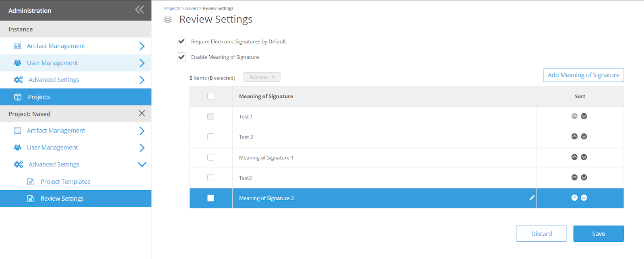The width and height of the screenshot is (644, 259).
Task: Check the Test 2 row checkbox
Action: (211, 137)
